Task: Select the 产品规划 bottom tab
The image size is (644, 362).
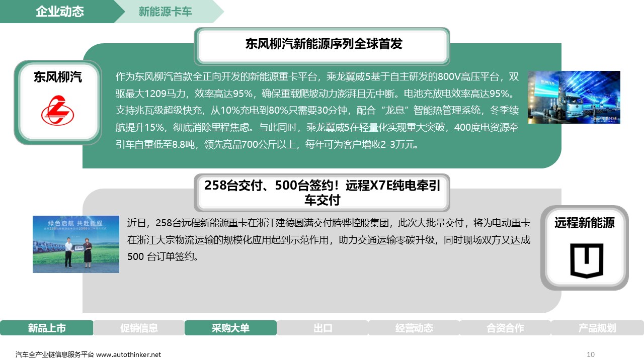Action: tap(597, 328)
